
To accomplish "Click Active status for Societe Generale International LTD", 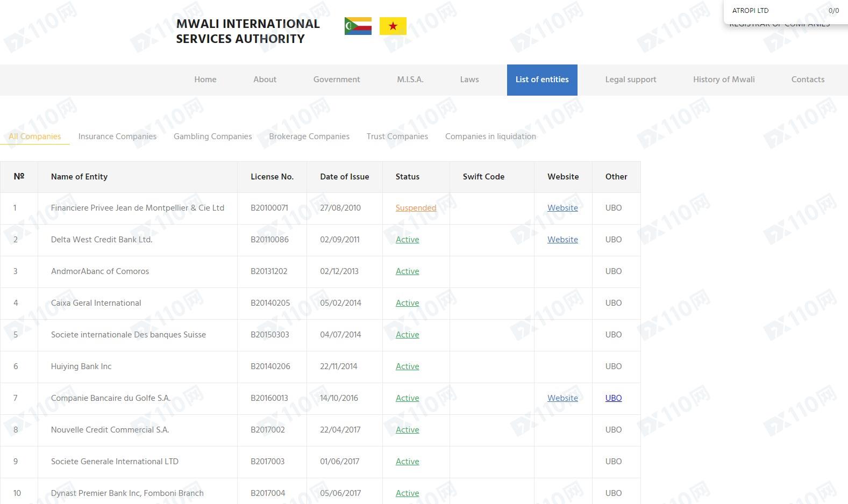I will click(x=407, y=462).
